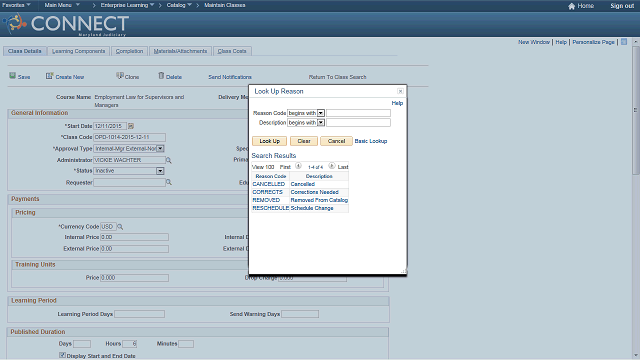Click Personalize Page link
Screen dimensions: 640x360
click(x=593, y=42)
